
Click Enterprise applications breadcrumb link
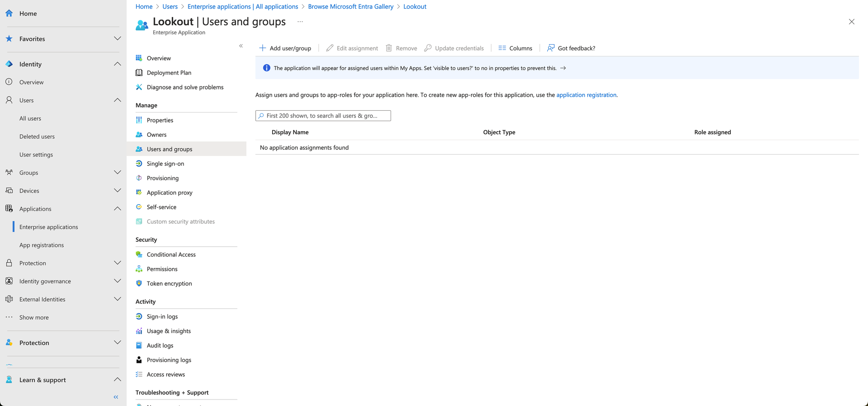point(243,7)
